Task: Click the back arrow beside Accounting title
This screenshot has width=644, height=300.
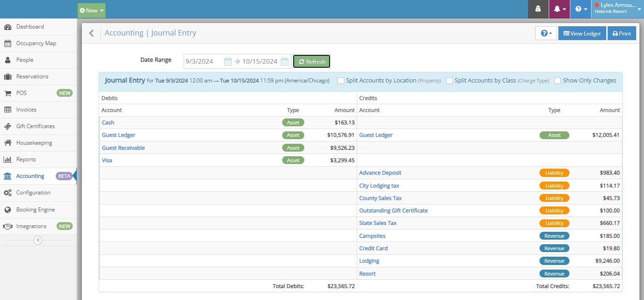Action: [x=91, y=33]
